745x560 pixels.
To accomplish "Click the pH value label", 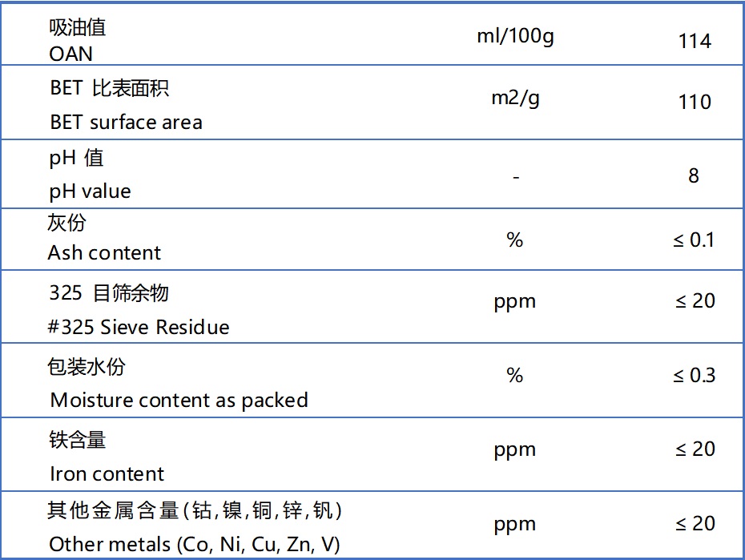I will click(x=90, y=191).
